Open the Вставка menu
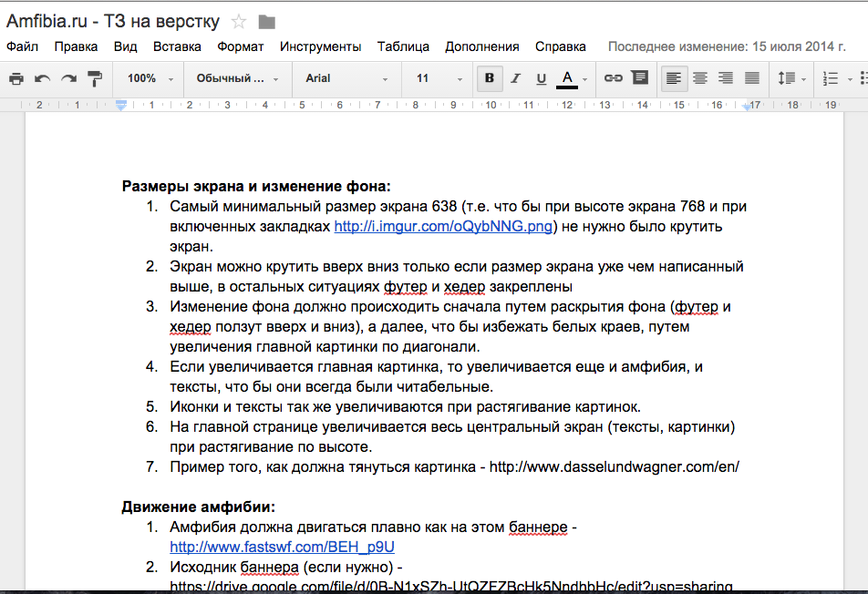The width and height of the screenshot is (868, 594). 177,46
